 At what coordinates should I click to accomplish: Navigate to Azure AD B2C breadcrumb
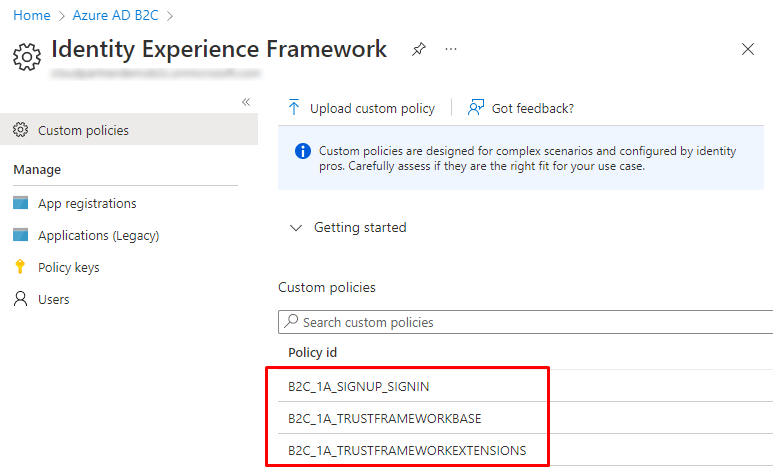pyautogui.click(x=116, y=15)
